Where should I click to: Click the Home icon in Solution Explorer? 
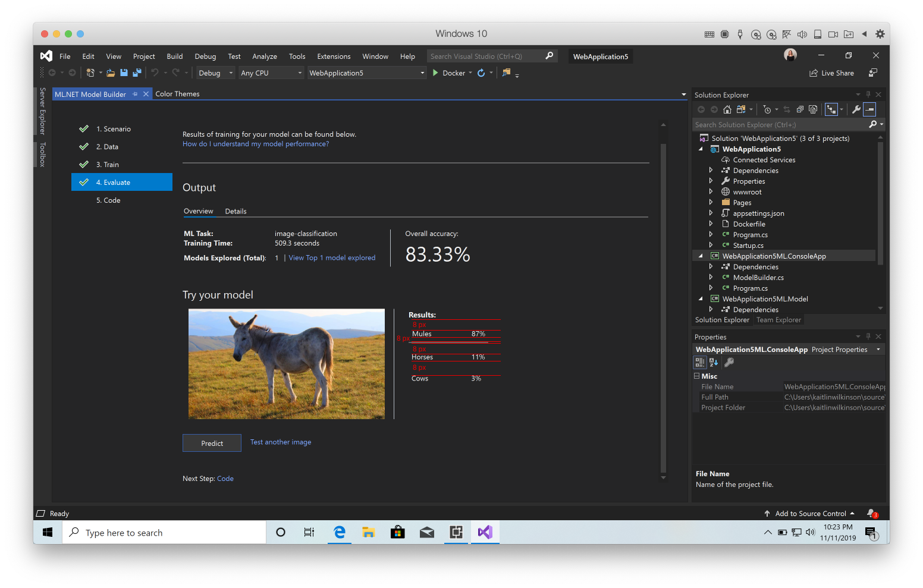tap(726, 109)
